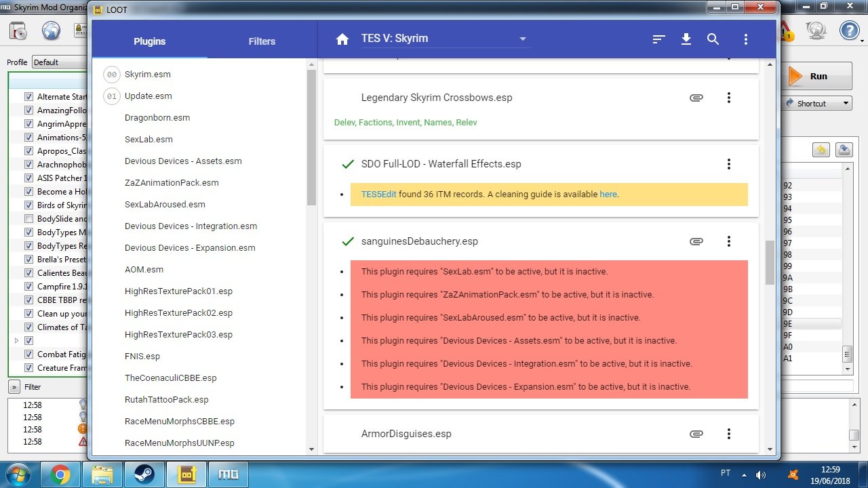Click paperclip icon on Legendary Skyrim Crossbows.esp
Screen dimensions: 868x488
(x=696, y=98)
